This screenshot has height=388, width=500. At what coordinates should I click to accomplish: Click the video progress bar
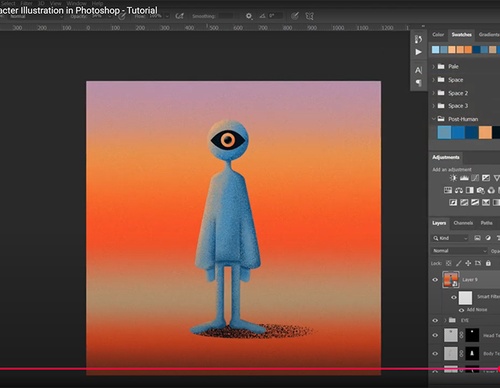[x=250, y=369]
